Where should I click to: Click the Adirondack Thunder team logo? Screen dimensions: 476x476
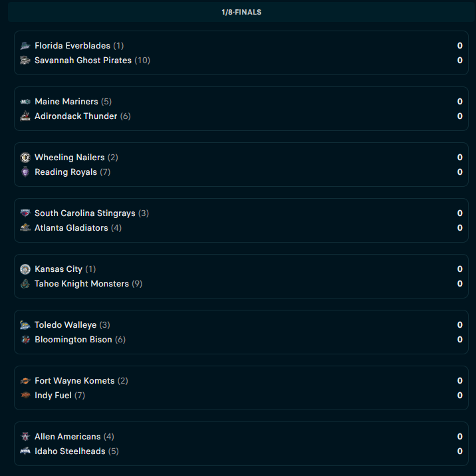(25, 116)
